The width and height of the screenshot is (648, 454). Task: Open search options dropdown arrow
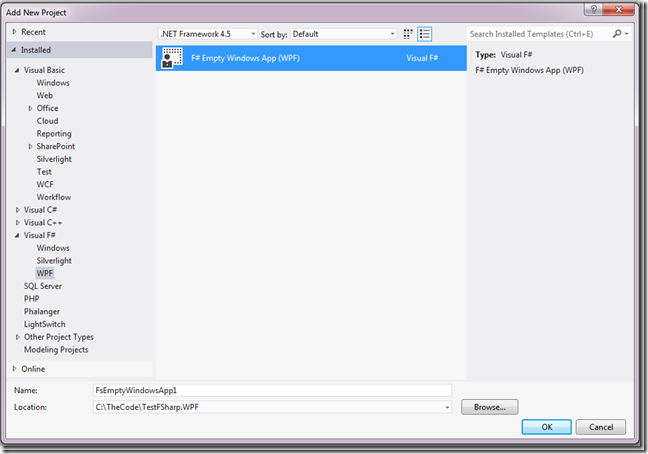coord(627,34)
